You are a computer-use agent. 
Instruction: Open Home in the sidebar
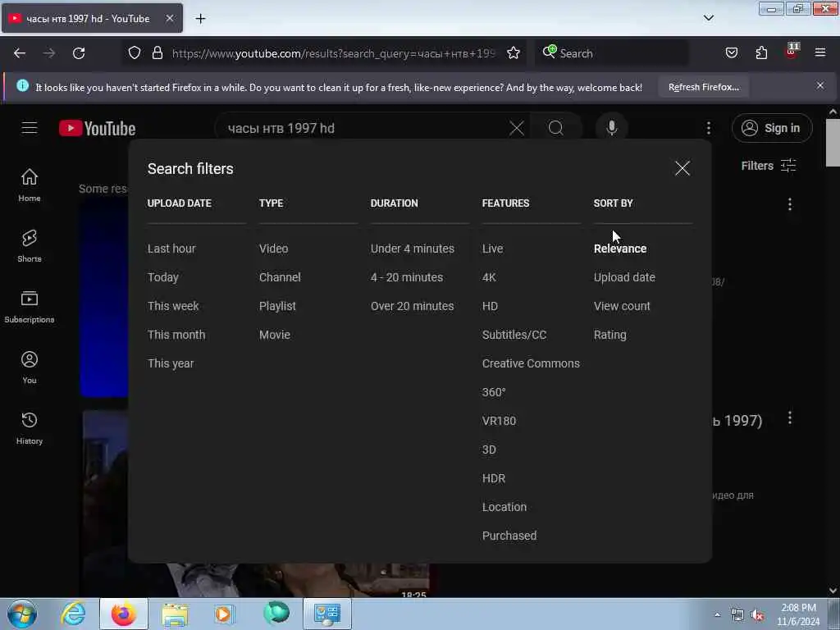pyautogui.click(x=30, y=185)
